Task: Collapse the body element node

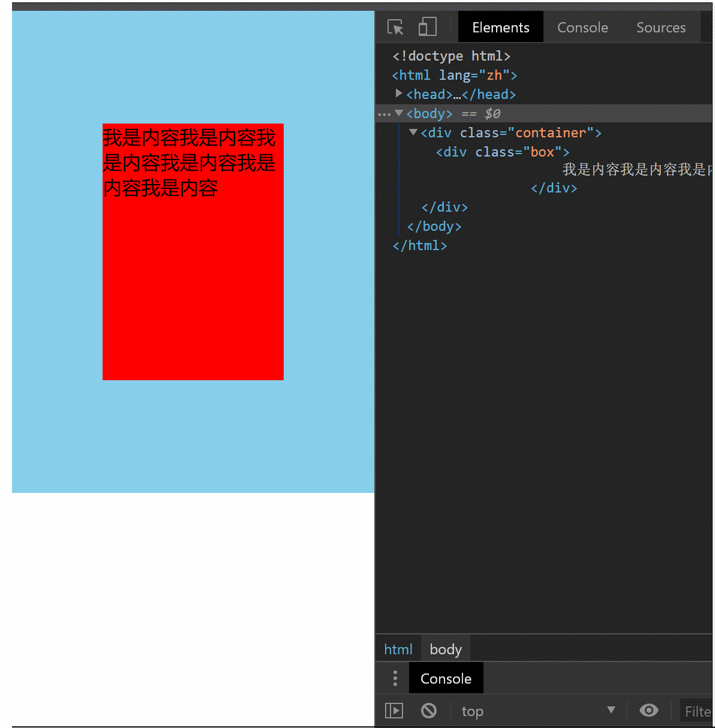Action: click(399, 113)
